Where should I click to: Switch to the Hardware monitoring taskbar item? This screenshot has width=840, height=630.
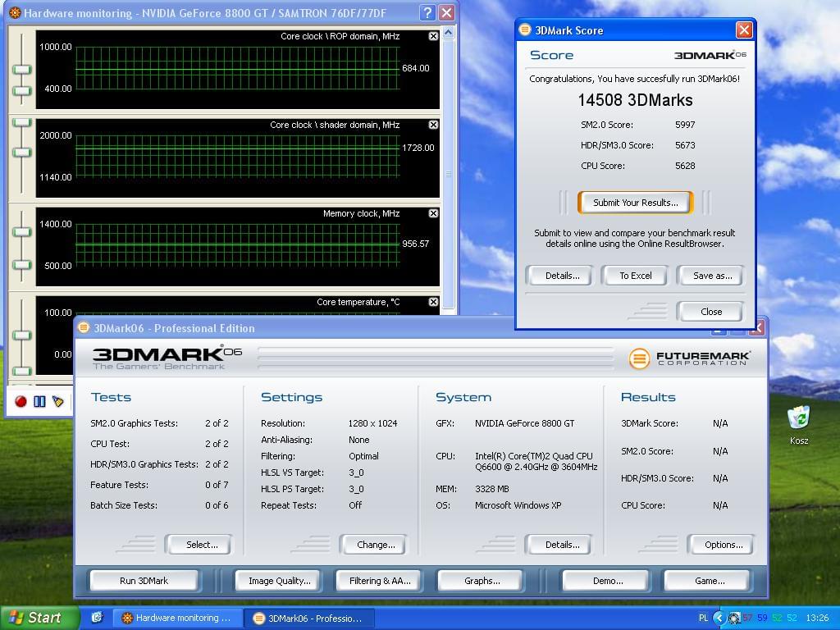(176, 618)
